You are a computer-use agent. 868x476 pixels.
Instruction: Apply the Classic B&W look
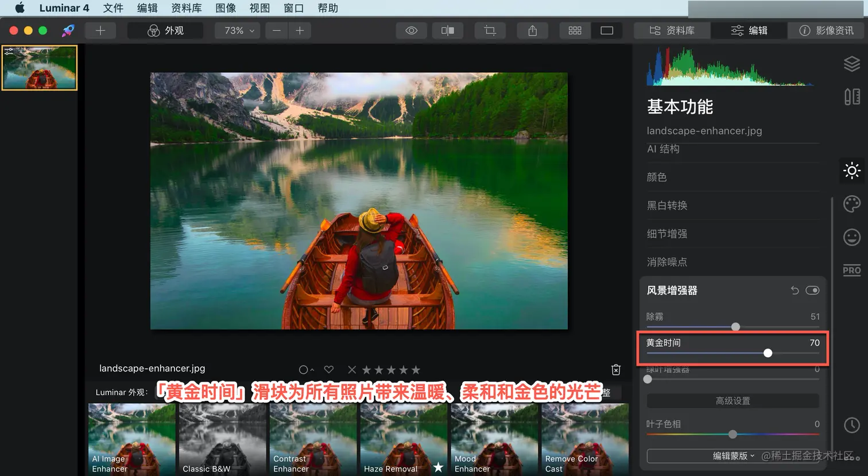[223, 439]
